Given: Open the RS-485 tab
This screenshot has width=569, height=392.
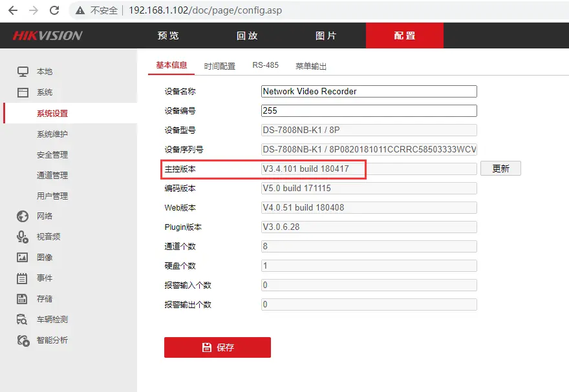Looking at the screenshot, I should tap(265, 66).
